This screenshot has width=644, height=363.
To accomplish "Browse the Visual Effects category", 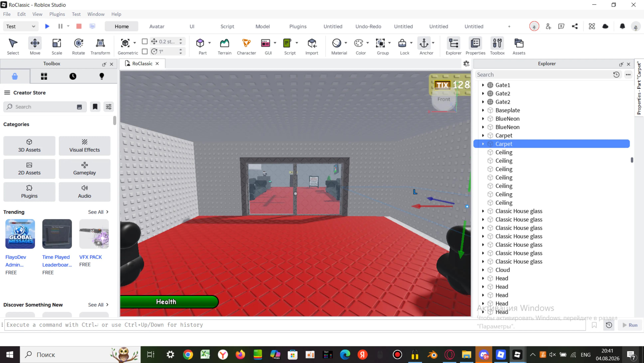I will click(x=84, y=146).
